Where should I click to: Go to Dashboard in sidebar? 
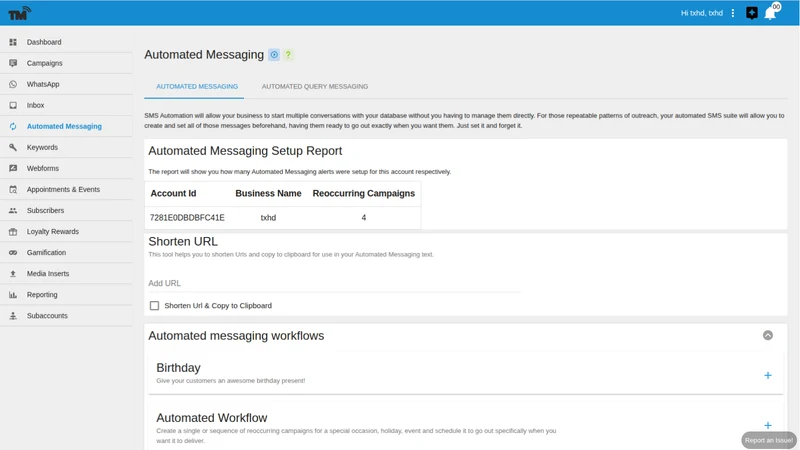pos(44,42)
